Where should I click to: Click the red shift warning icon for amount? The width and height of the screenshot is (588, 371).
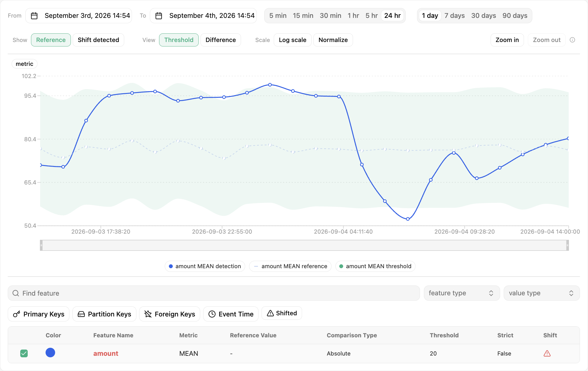tap(547, 353)
